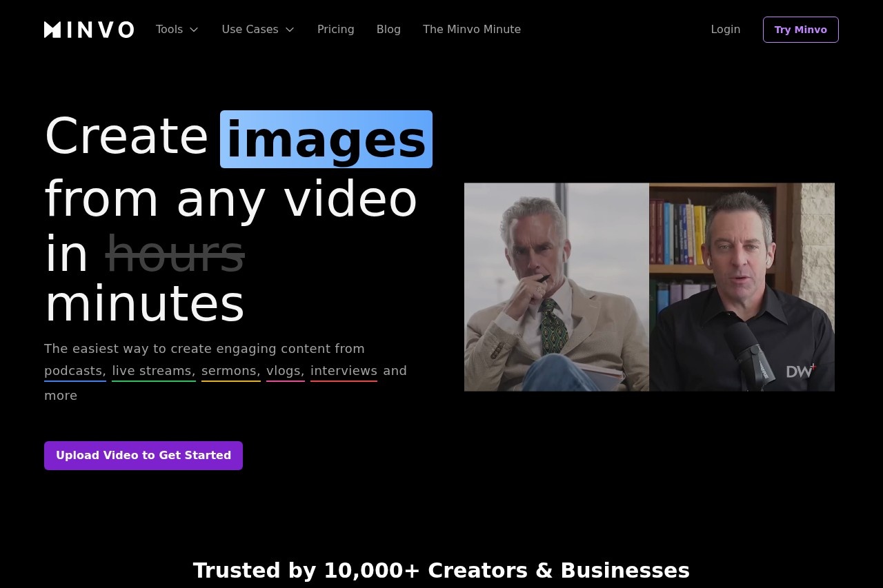Click the Trusted by 10,000+ Creators heading
Screen dimensions: 883x588
tap(441, 570)
